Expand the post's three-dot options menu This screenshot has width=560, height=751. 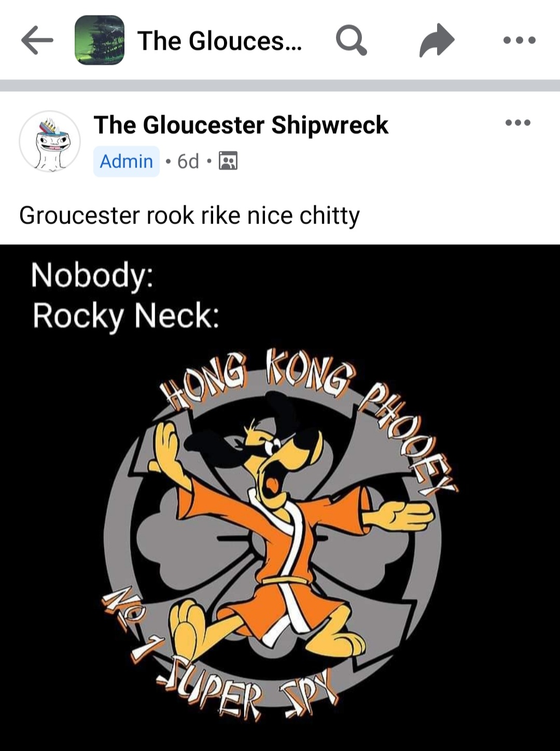pos(518,123)
